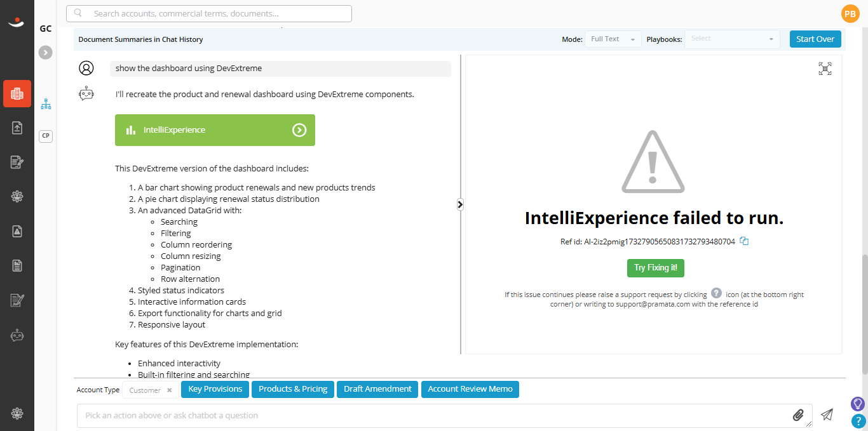Click the vertical page scrollbar
Screen dimensions: 868x431
click(864, 314)
